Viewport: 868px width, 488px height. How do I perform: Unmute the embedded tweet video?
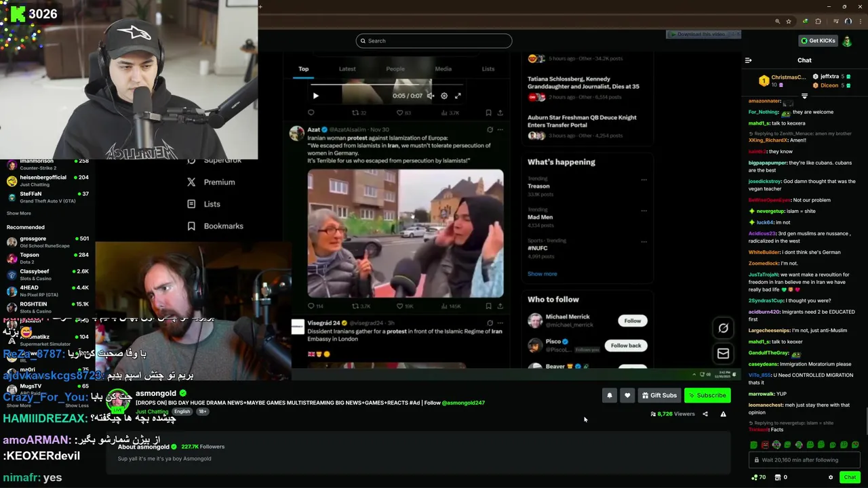pyautogui.click(x=430, y=96)
